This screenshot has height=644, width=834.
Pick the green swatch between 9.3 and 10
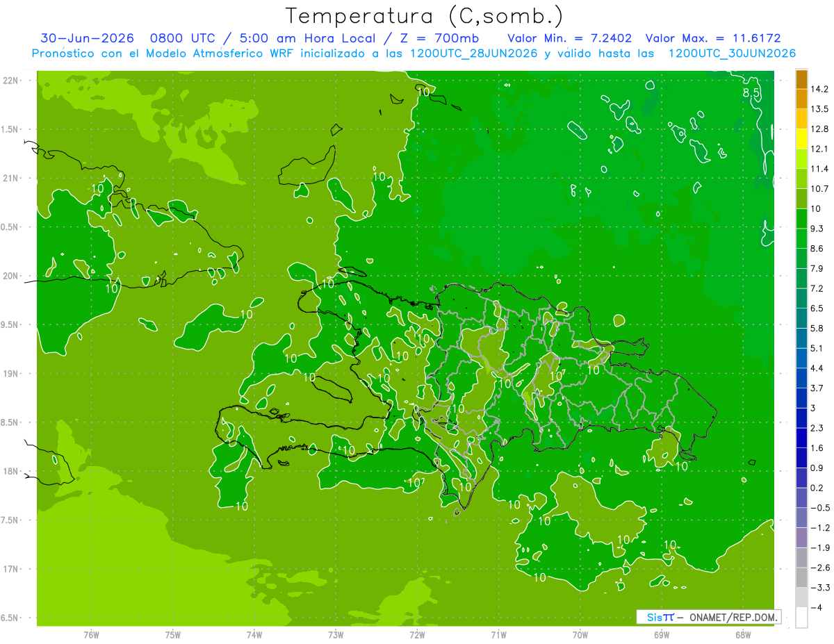point(801,219)
